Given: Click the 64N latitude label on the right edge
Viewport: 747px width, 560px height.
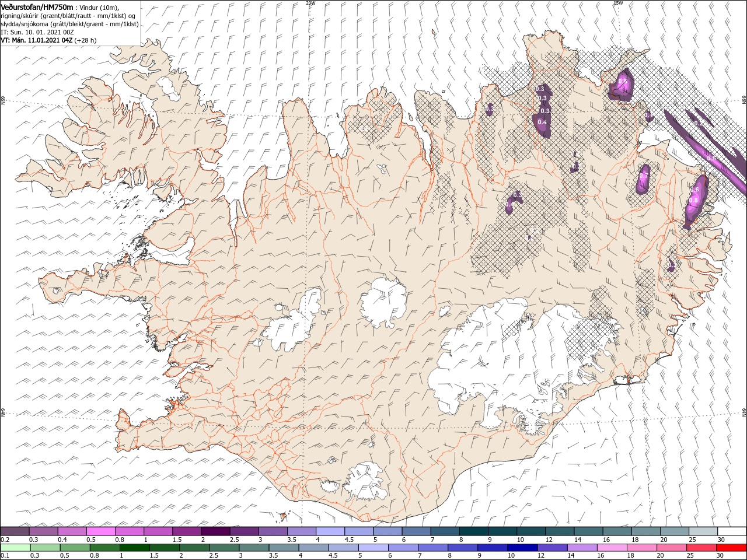Looking at the screenshot, I should [x=744, y=412].
